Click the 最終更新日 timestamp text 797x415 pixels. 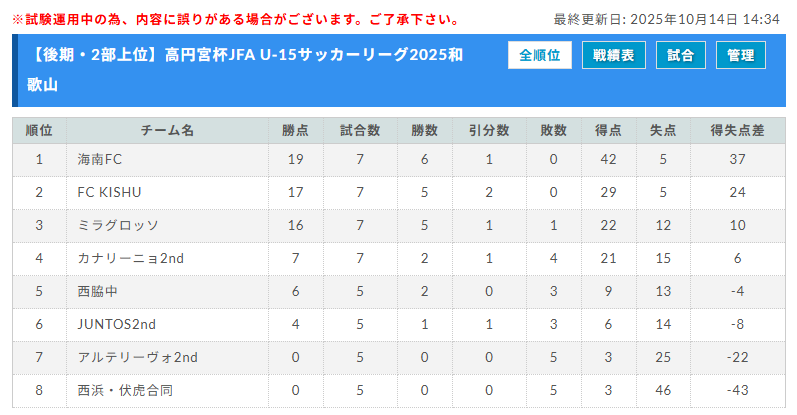(666, 19)
